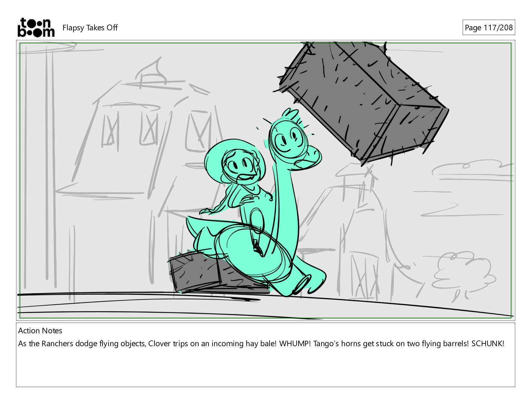
Task: Click the storyboard panel thumbnail image
Action: (x=265, y=181)
